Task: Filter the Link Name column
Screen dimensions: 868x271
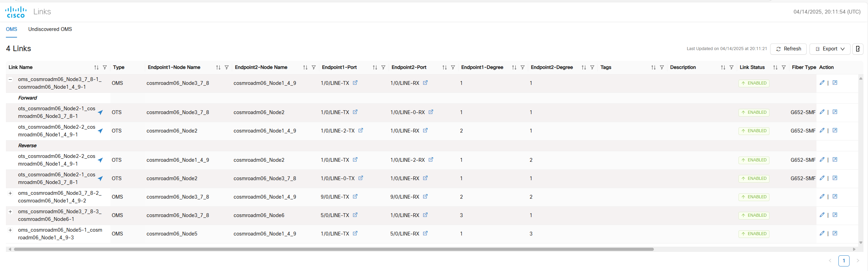Action: point(105,67)
